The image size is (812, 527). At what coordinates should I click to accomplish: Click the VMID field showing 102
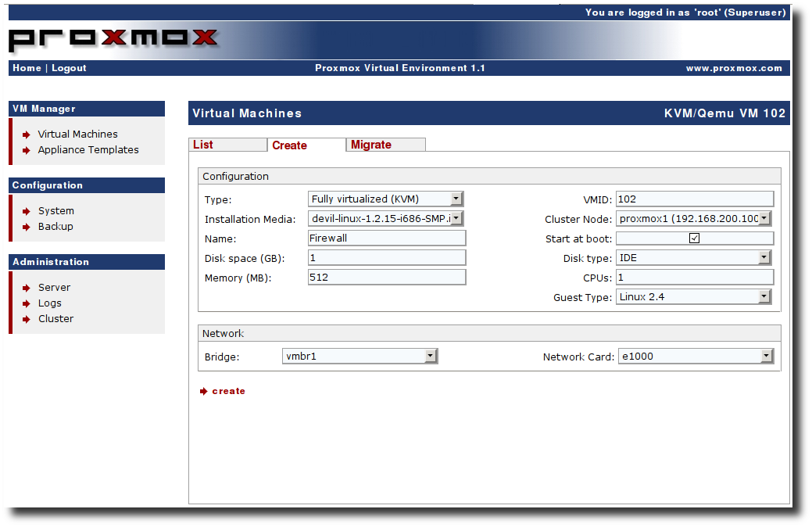[x=695, y=199]
